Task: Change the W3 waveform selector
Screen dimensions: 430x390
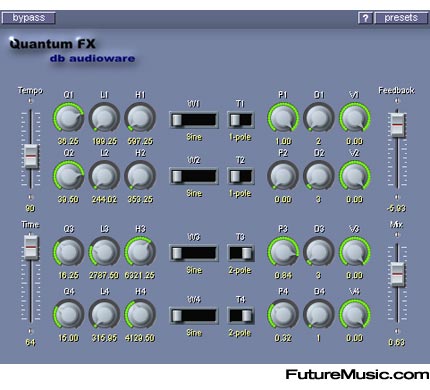Action: coord(194,253)
